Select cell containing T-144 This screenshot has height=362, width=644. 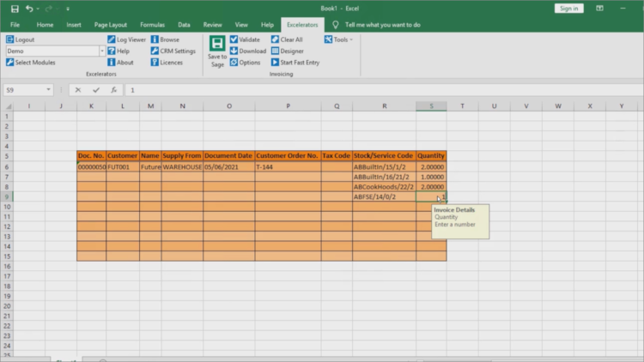288,167
